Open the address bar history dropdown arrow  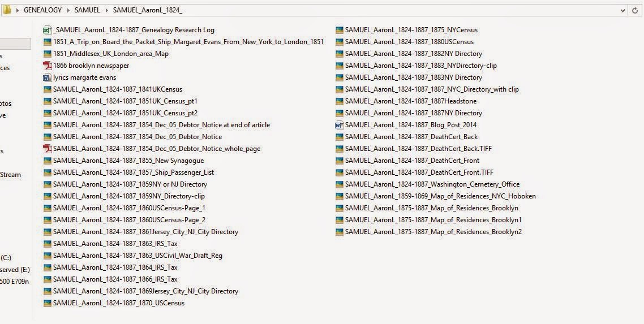[x=621, y=10]
